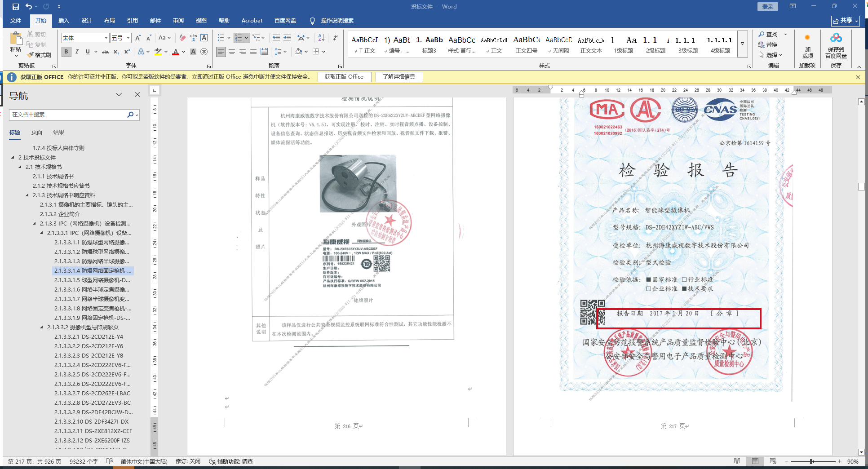Screen dimensions: 868x469
Task: Click the 登录 sign-in button
Action: click(767, 6)
